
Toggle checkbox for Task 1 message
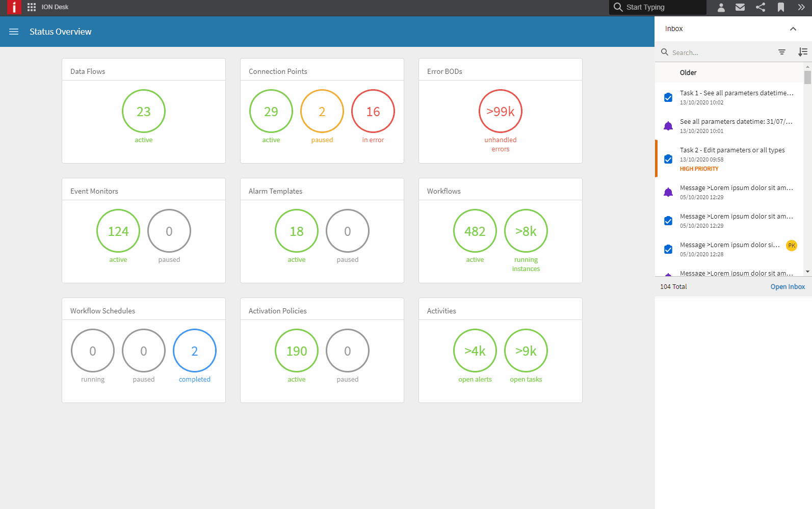[668, 97]
